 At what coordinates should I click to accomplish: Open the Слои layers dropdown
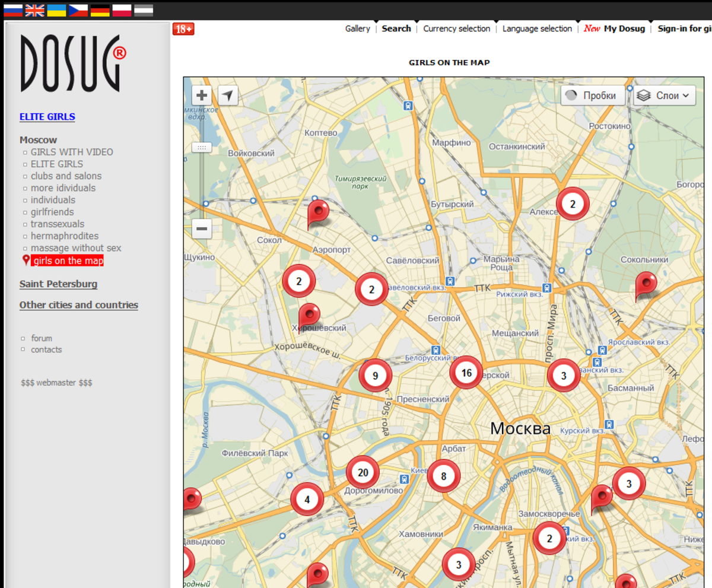665,96
